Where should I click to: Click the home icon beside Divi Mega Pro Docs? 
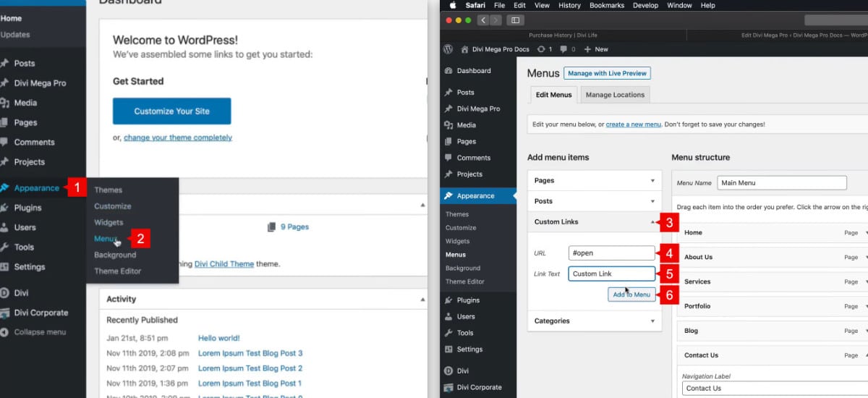(465, 49)
